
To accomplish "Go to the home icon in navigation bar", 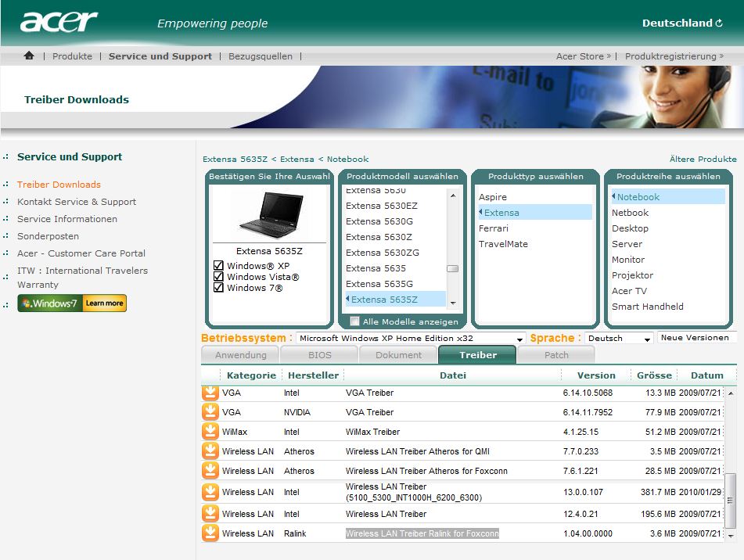I will [29, 56].
